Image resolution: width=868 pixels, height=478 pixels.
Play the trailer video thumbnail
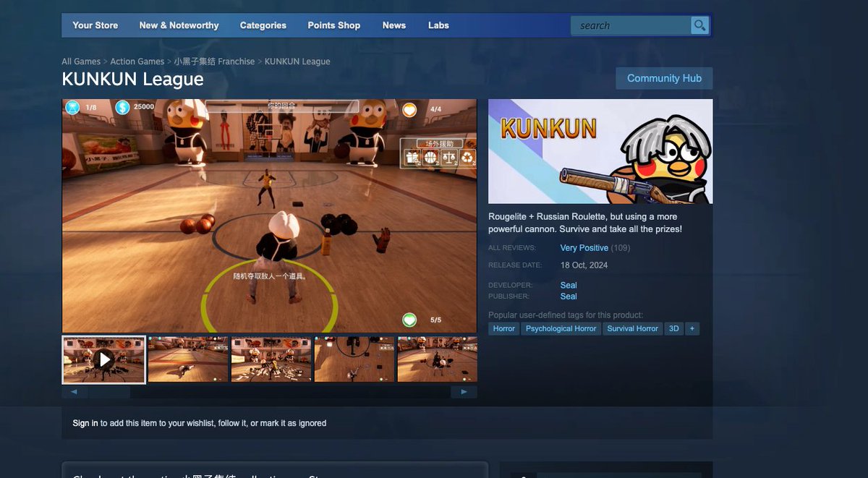pyautogui.click(x=104, y=359)
